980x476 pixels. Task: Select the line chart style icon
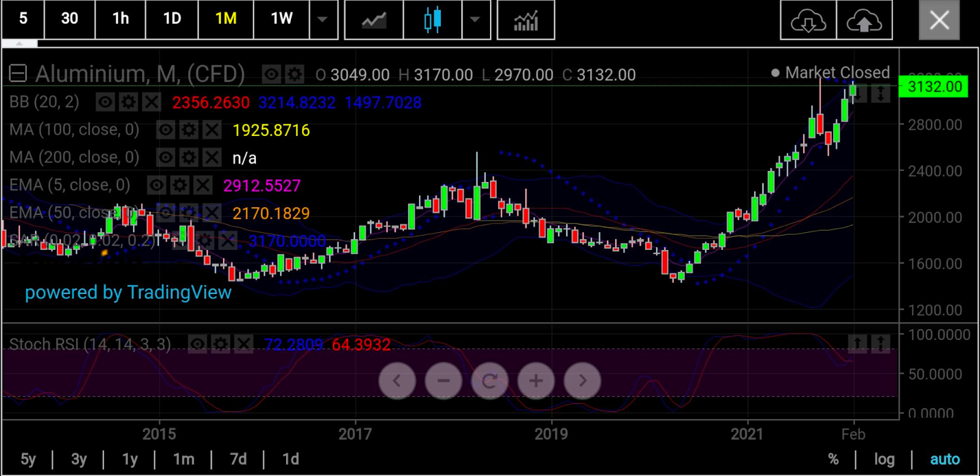click(374, 20)
